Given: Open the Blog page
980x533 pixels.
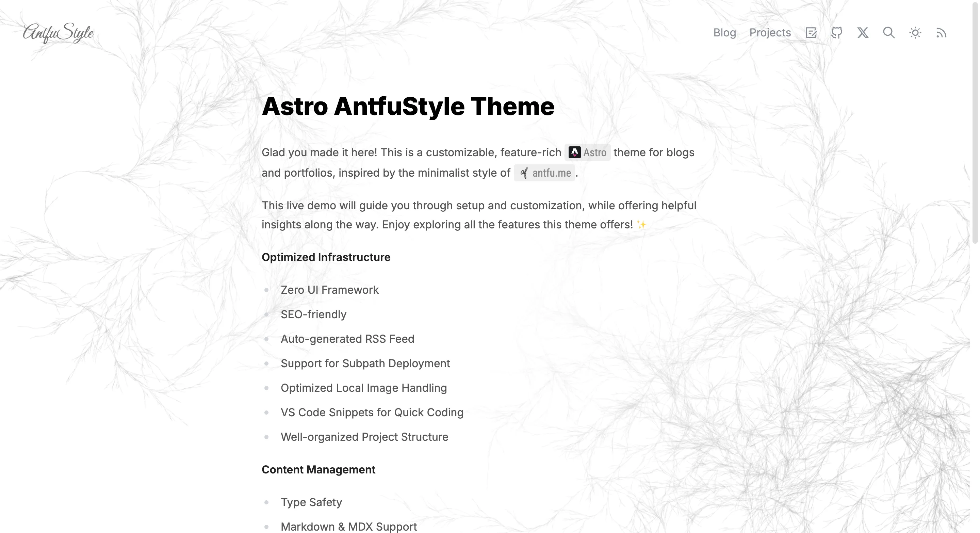Looking at the screenshot, I should (x=724, y=33).
